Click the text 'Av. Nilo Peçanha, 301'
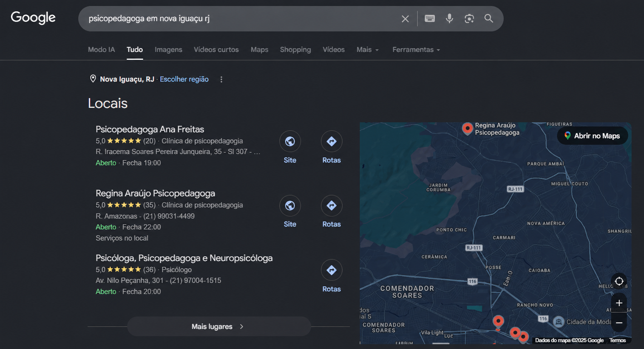644x349 pixels. point(129,281)
